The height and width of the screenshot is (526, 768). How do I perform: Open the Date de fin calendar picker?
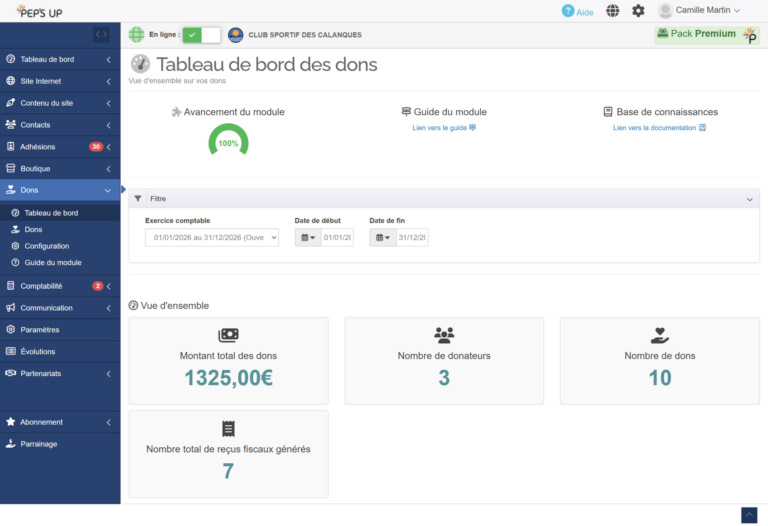(x=383, y=238)
